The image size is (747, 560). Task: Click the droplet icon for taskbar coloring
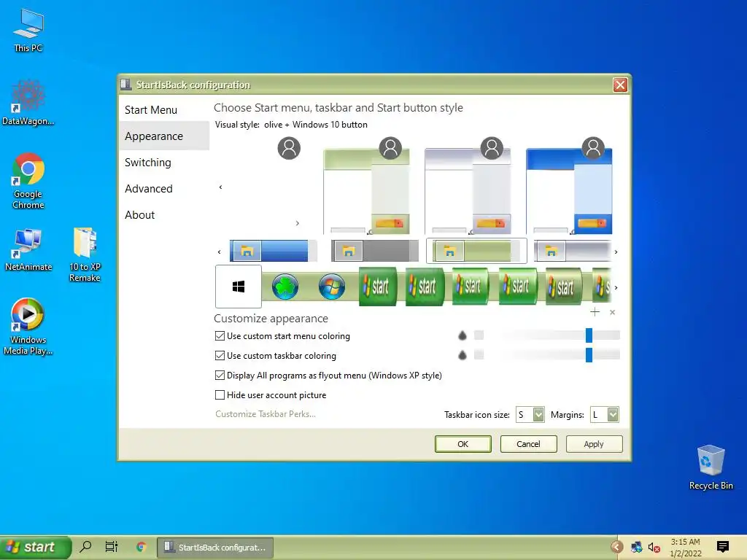pos(462,355)
